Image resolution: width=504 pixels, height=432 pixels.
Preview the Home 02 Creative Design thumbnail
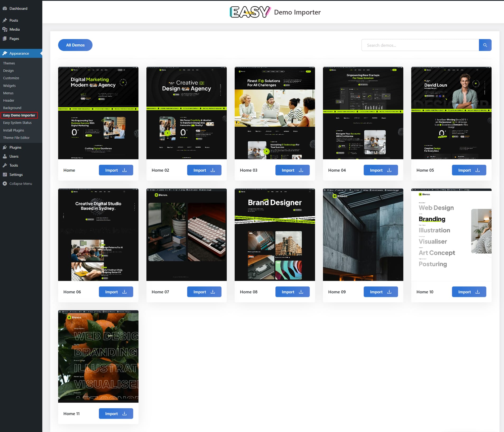coord(187,113)
